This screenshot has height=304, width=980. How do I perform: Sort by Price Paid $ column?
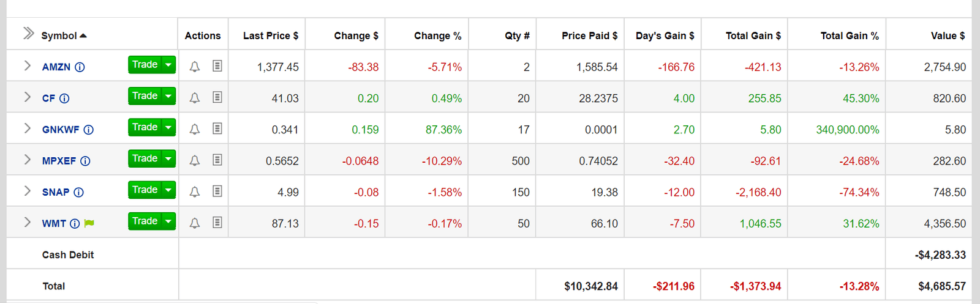click(589, 36)
